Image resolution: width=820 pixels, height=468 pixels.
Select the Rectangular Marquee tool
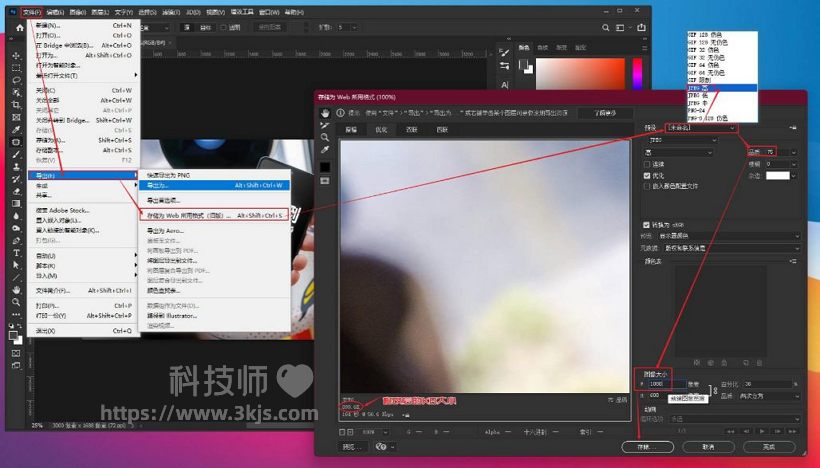coord(16,68)
